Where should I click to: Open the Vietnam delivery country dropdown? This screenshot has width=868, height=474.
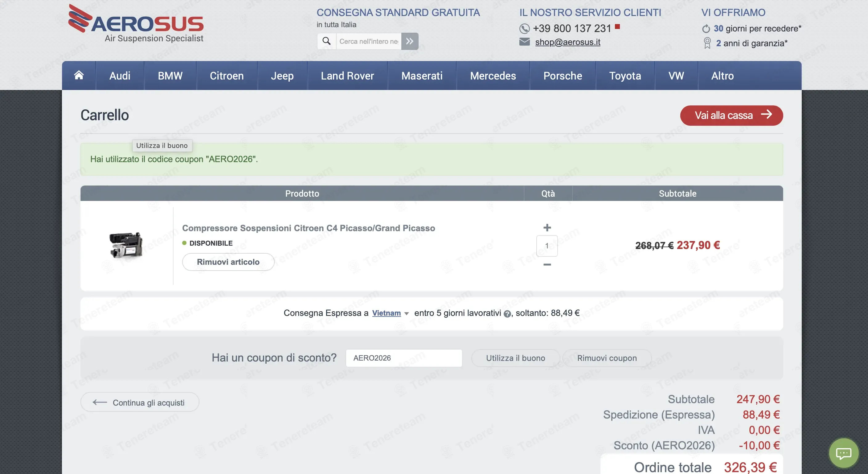pyautogui.click(x=386, y=313)
